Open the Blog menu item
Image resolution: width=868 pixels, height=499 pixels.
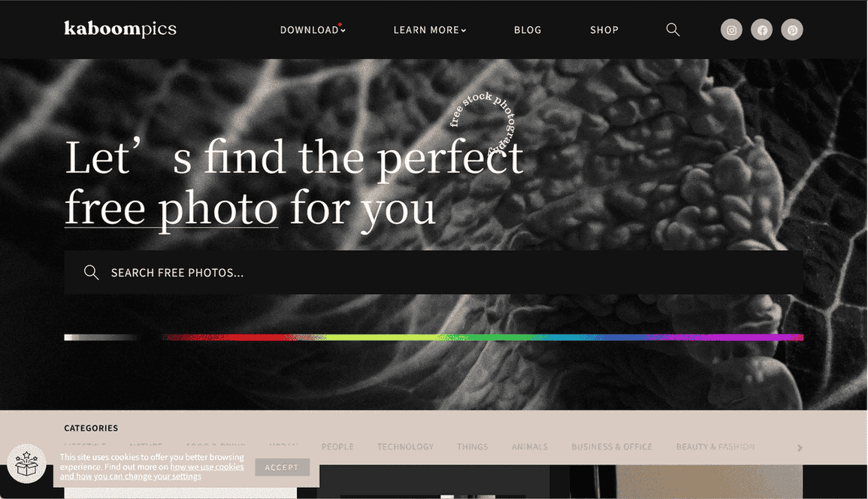528,30
